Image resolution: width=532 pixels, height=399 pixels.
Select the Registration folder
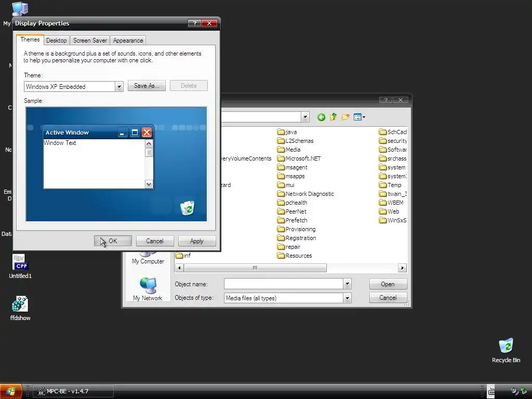tap(297, 238)
